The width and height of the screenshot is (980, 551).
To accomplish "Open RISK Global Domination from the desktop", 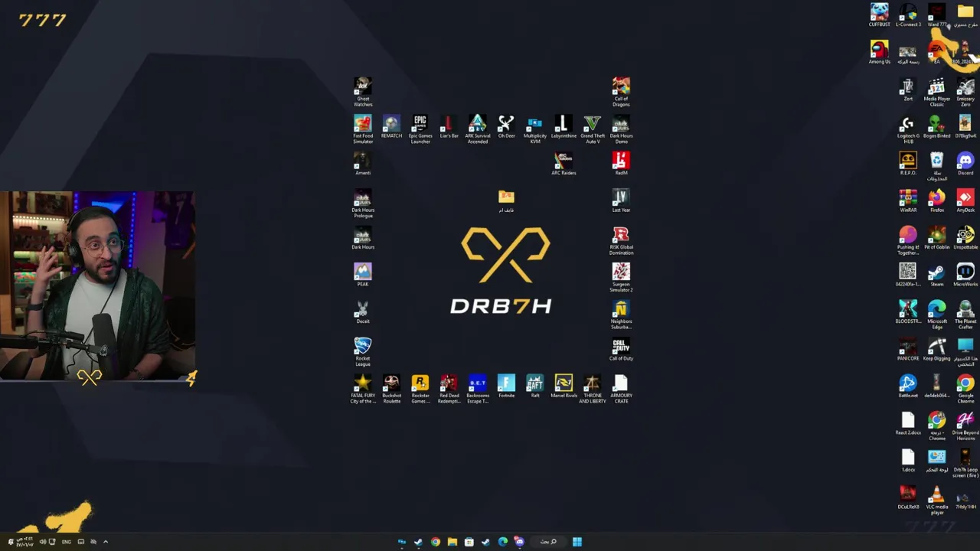I will coord(621,240).
